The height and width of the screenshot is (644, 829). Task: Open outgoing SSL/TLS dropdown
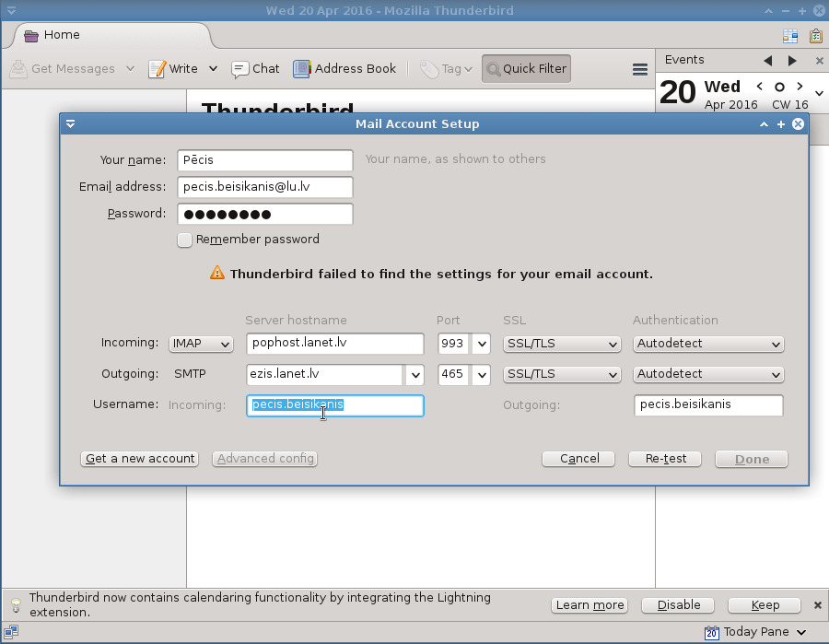click(x=562, y=374)
